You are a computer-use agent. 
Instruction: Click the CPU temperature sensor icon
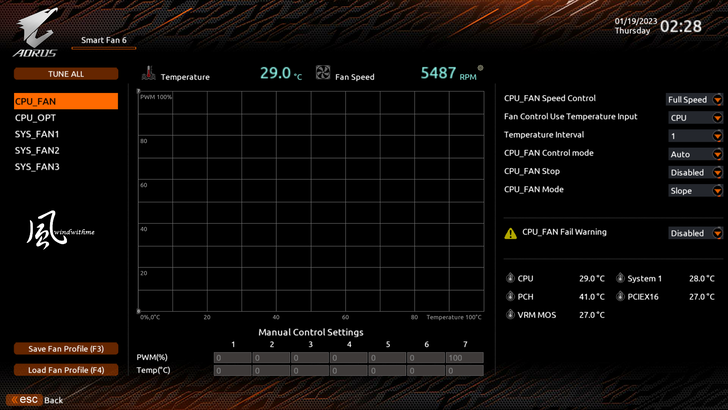point(510,278)
